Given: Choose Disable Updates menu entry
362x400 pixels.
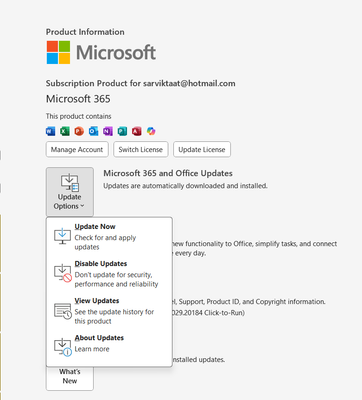Looking at the screenshot, I should point(109,274).
